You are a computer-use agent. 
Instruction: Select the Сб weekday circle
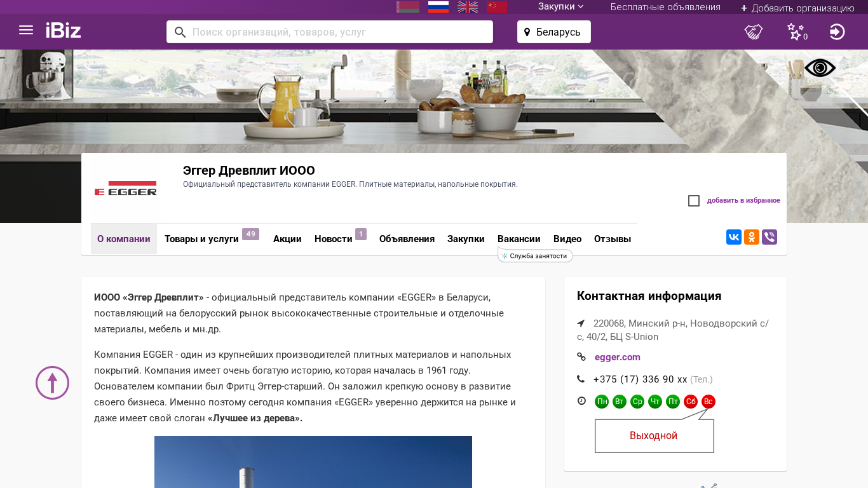point(691,402)
